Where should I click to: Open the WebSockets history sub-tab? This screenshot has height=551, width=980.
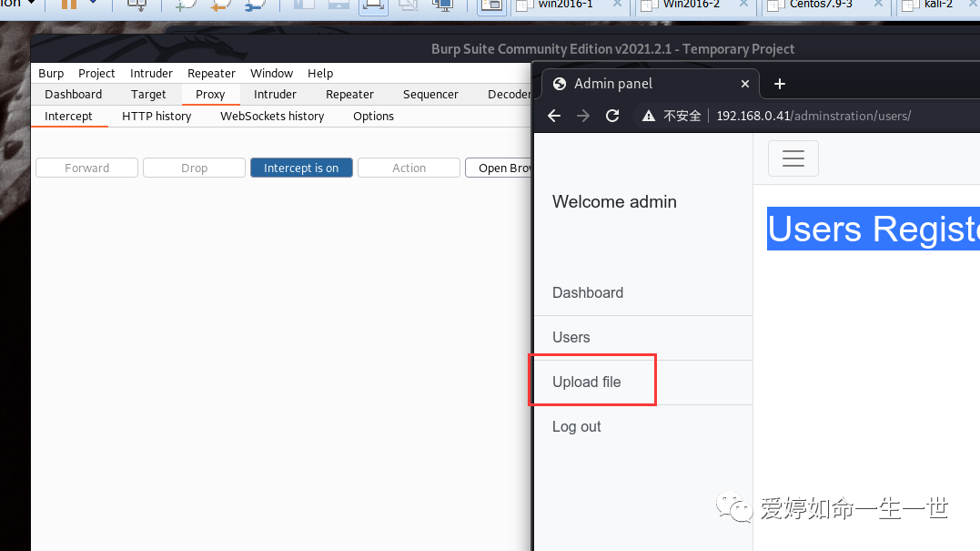click(x=272, y=116)
